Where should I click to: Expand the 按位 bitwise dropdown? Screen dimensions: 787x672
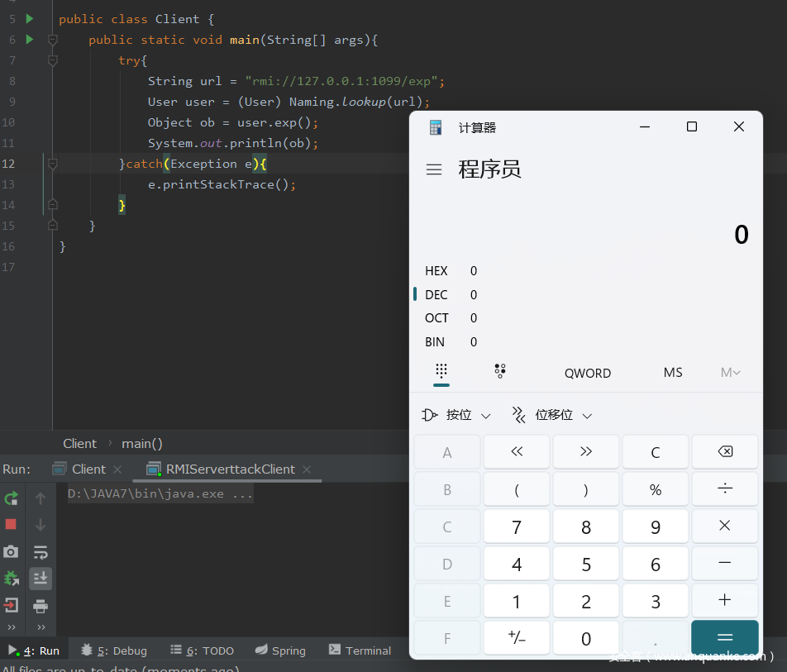[x=456, y=415]
